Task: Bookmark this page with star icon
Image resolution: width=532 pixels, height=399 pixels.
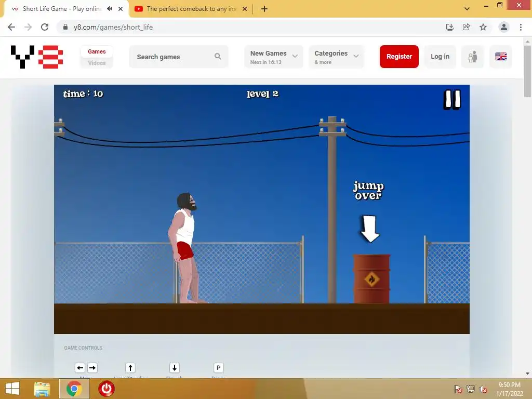Action: coord(483,27)
